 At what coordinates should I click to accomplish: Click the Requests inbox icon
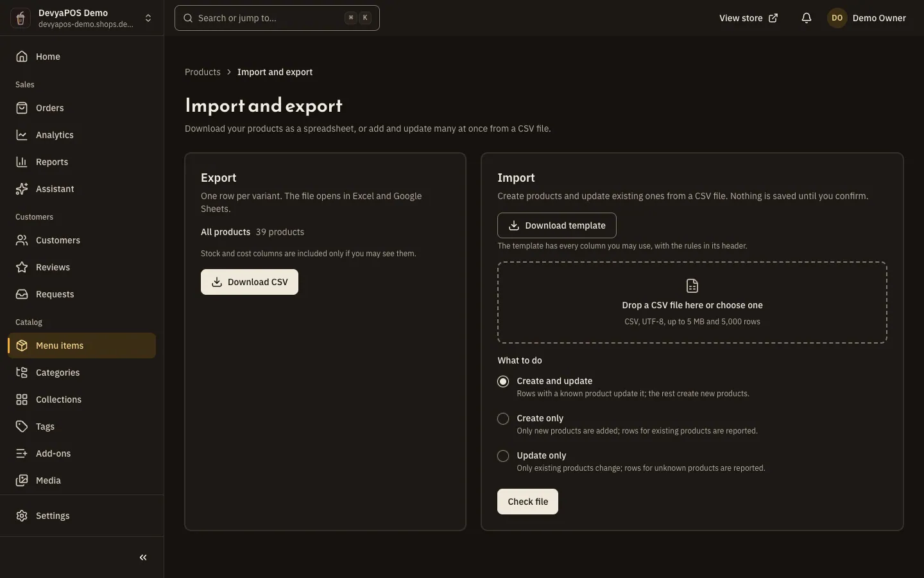tap(22, 294)
